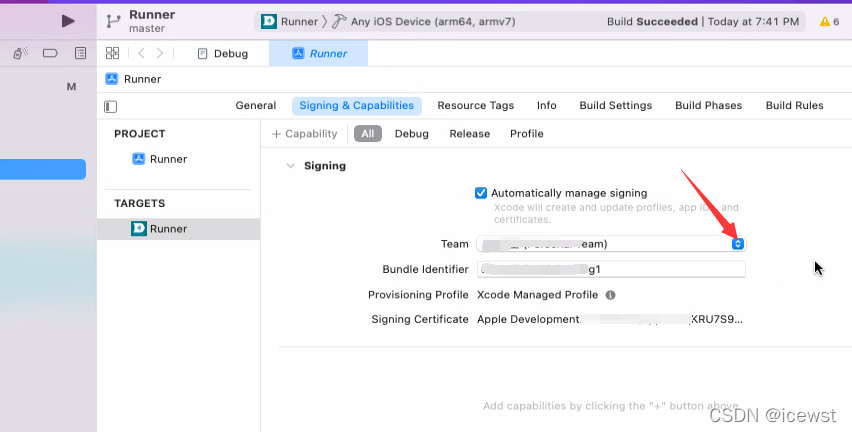852x432 pixels.
Task: Open the General tab
Action: pos(255,105)
